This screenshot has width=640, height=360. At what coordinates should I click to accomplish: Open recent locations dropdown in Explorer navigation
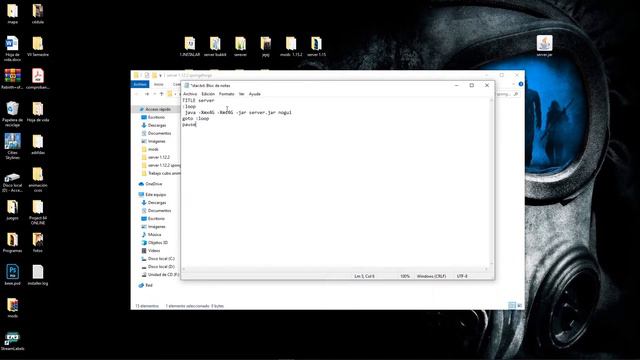(154, 94)
